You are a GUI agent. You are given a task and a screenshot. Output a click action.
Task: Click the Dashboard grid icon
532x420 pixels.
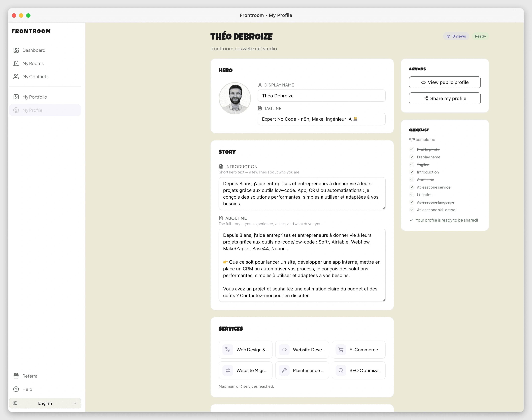[16, 50]
